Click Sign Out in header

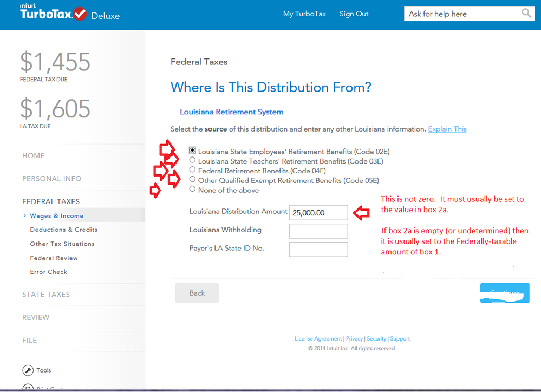(x=354, y=14)
